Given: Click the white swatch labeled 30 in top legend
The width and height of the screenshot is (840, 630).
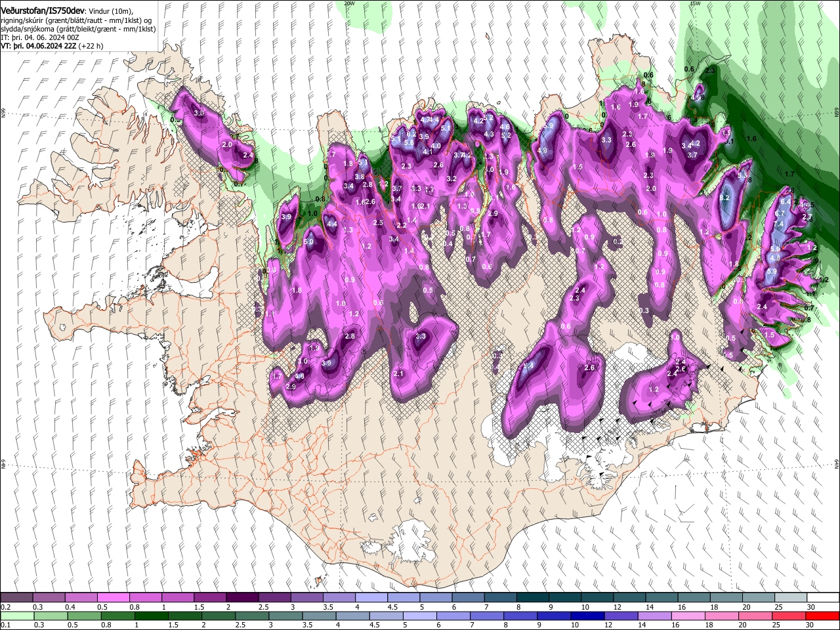Looking at the screenshot, I should point(823,597).
